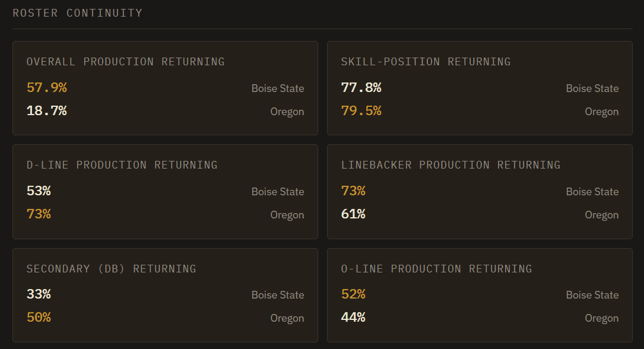Click the Oregon label in the O-Line card
Screen dimensions: 644x349
[x=602, y=318]
